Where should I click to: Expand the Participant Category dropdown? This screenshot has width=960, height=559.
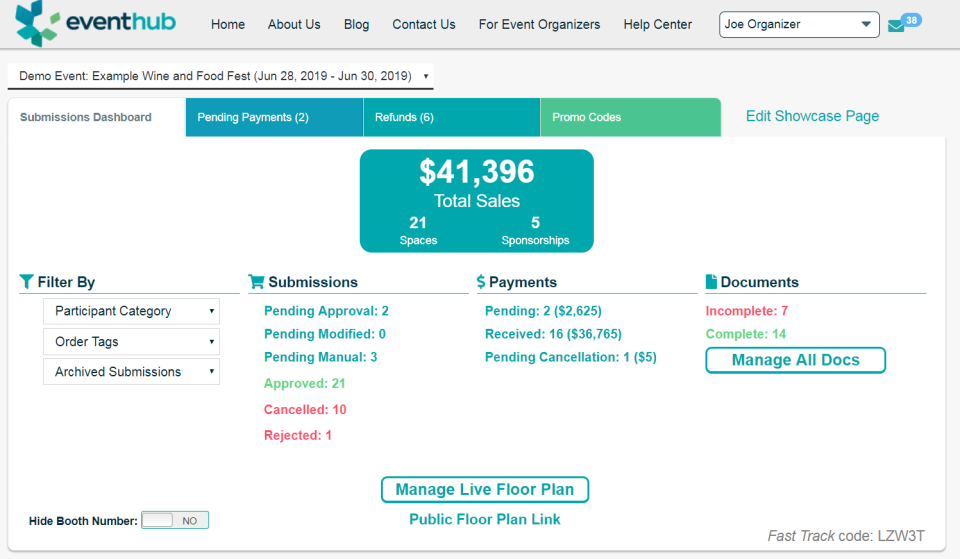click(x=131, y=311)
